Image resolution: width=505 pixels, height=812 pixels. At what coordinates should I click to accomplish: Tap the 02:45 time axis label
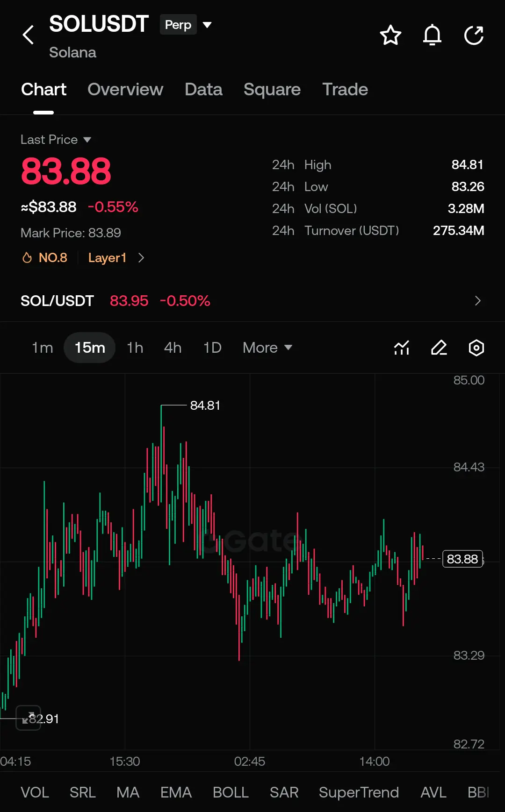pos(250,762)
